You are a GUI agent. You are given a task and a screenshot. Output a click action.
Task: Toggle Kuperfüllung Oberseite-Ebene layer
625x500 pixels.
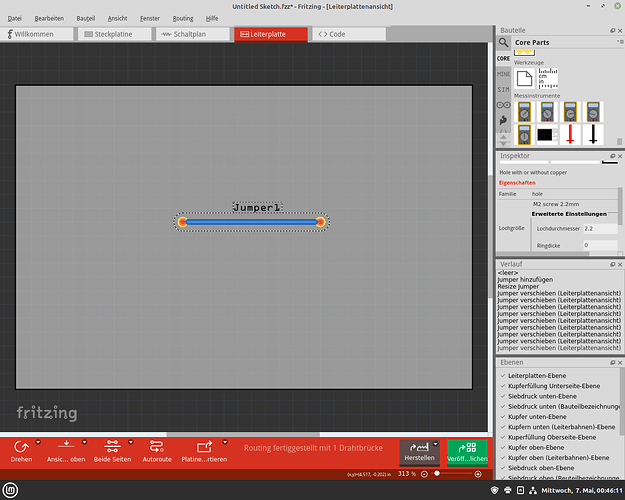503,437
